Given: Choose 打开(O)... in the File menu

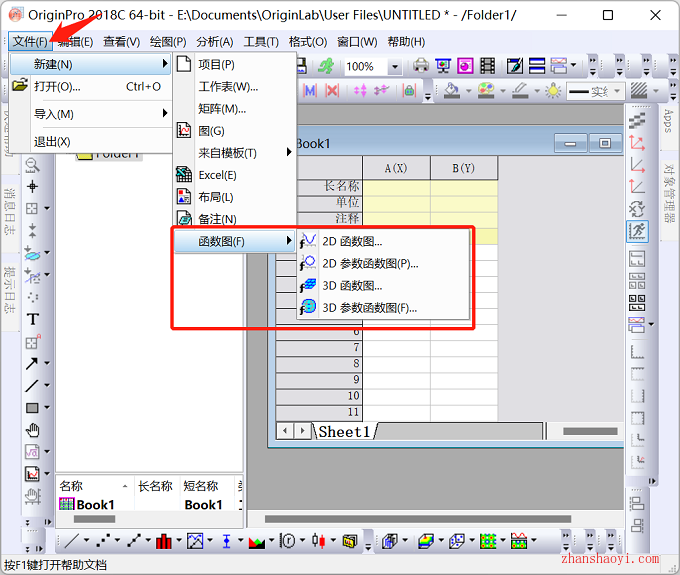Looking at the screenshot, I should (x=91, y=86).
